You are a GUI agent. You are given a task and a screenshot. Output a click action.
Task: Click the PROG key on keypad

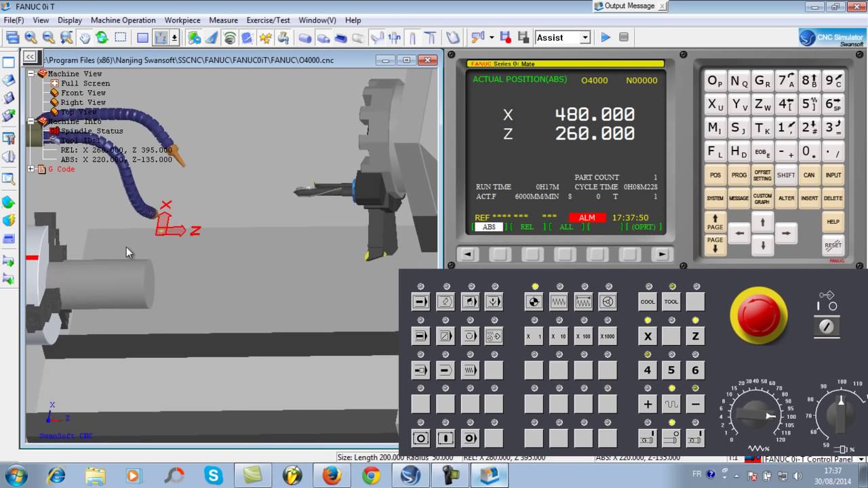coord(738,175)
